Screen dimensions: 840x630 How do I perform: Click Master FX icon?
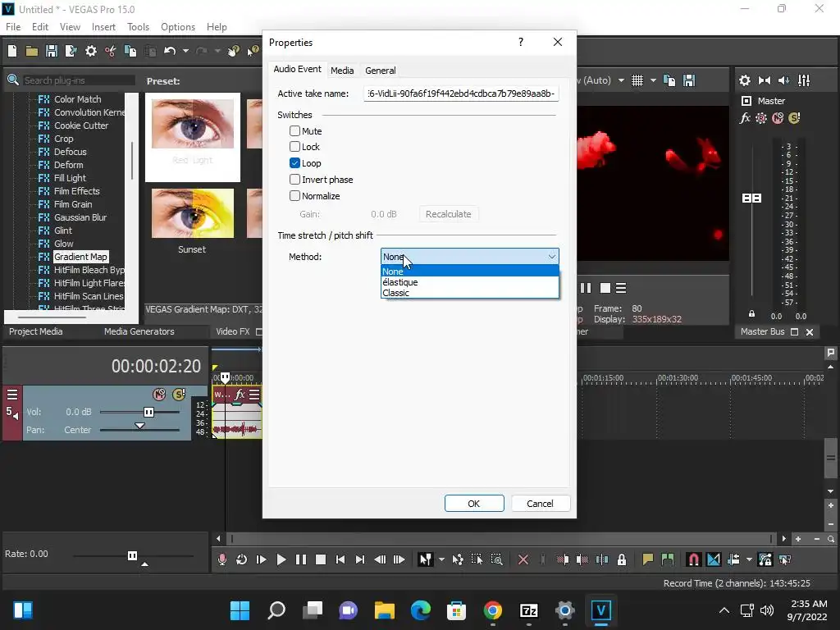(745, 118)
